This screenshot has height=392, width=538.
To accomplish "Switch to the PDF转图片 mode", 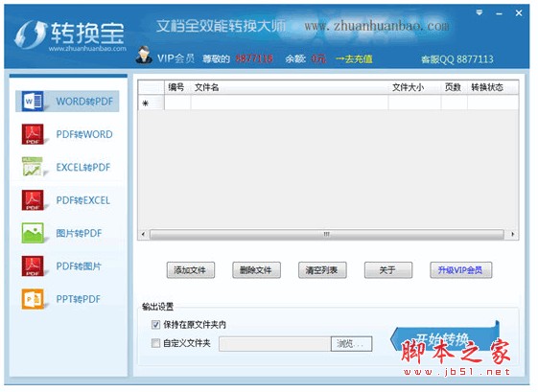I will [x=79, y=266].
